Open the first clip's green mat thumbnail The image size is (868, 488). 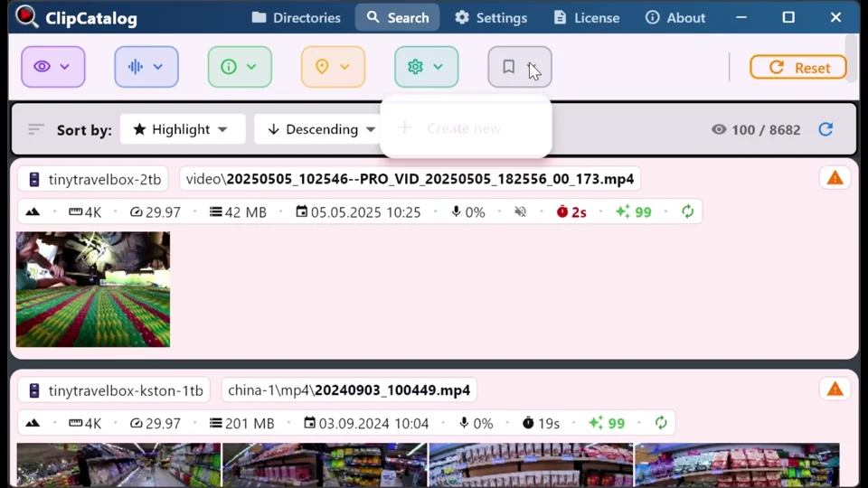[x=93, y=289]
